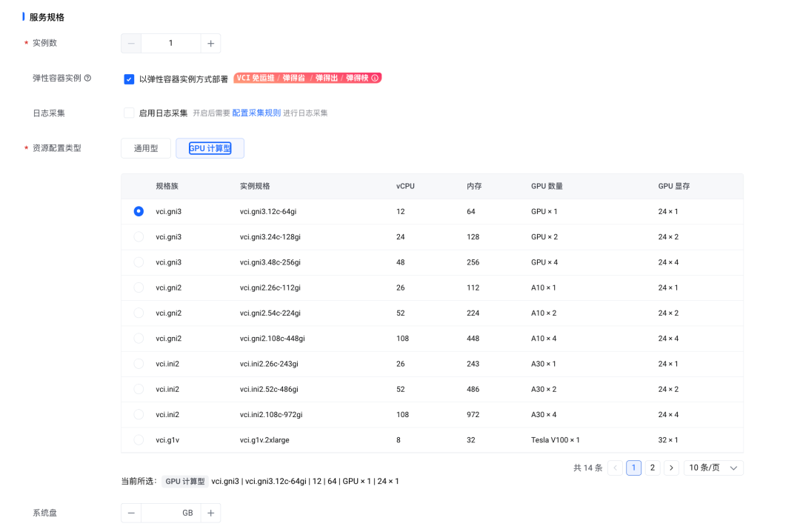Increase 系统盘 size with plus icon
This screenshot has width=800, height=532.
210,513
